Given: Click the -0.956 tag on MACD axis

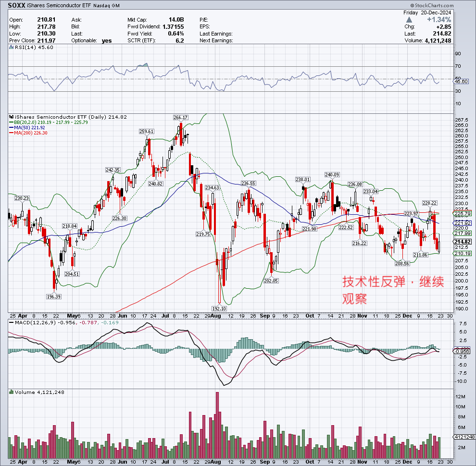Looking at the screenshot, I should [x=462, y=351].
